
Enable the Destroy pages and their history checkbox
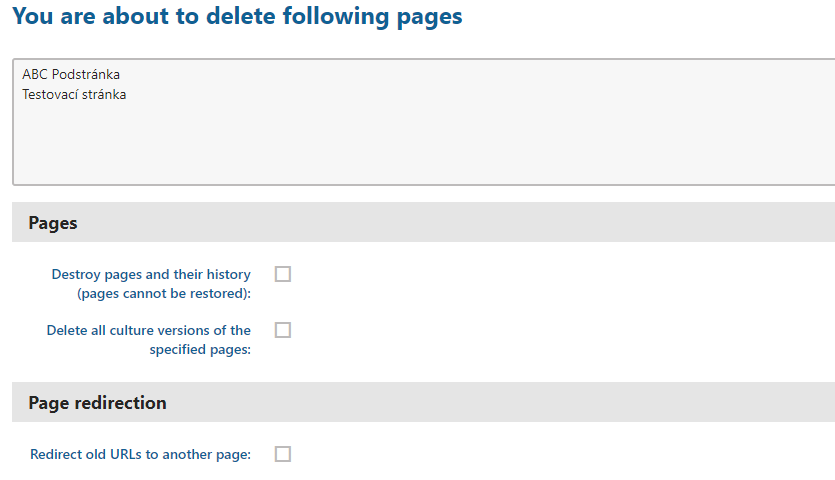click(283, 274)
